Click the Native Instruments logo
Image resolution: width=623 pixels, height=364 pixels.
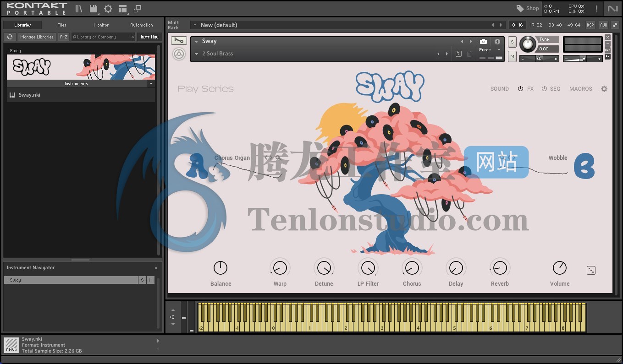(612, 9)
